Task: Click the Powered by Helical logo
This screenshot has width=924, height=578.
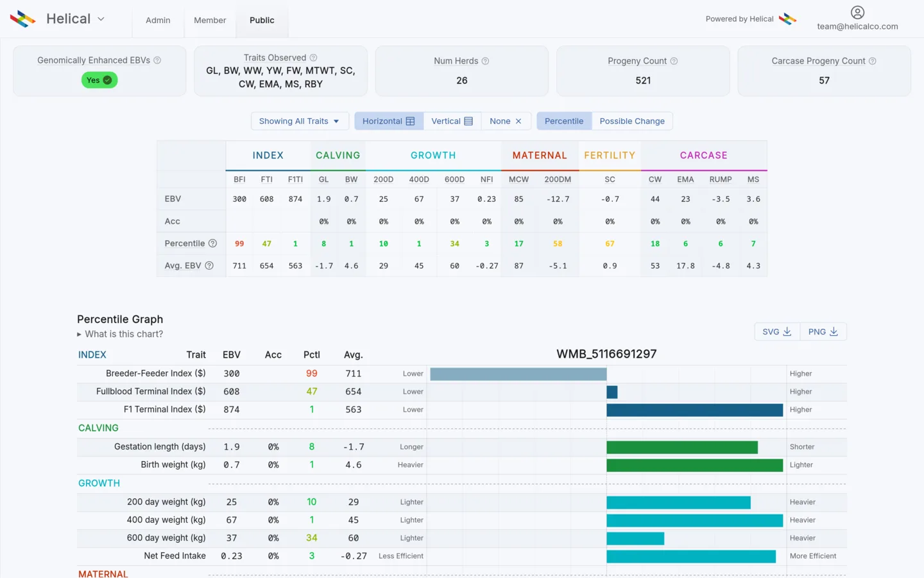Action: [x=787, y=19]
